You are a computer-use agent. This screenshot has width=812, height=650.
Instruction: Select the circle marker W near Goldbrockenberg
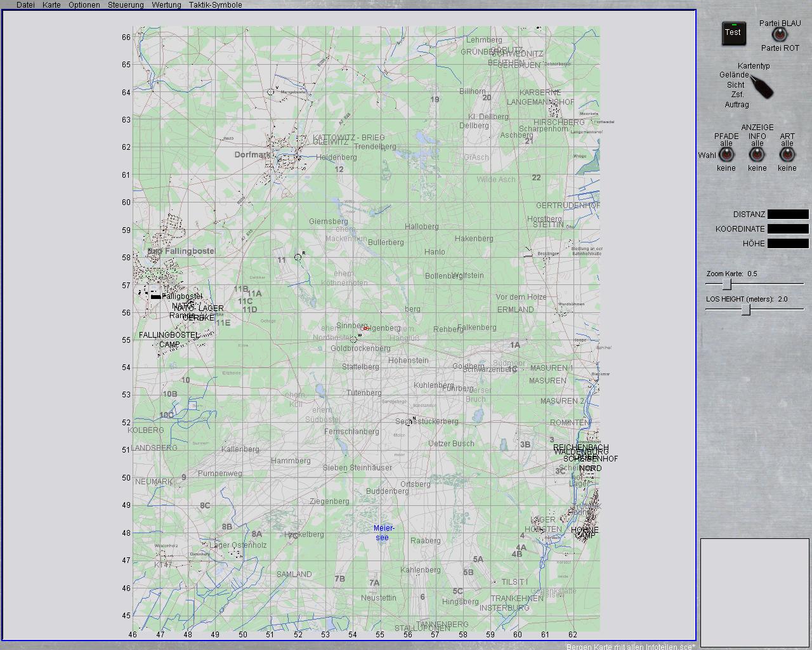point(354,339)
